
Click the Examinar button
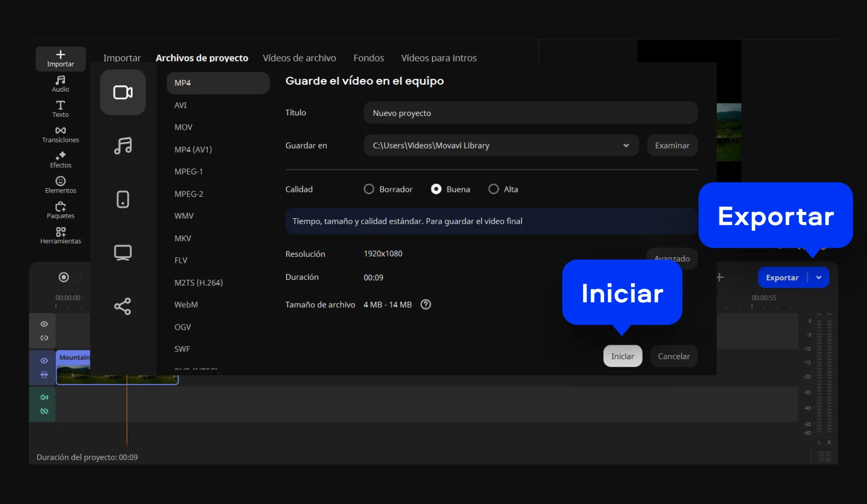672,146
